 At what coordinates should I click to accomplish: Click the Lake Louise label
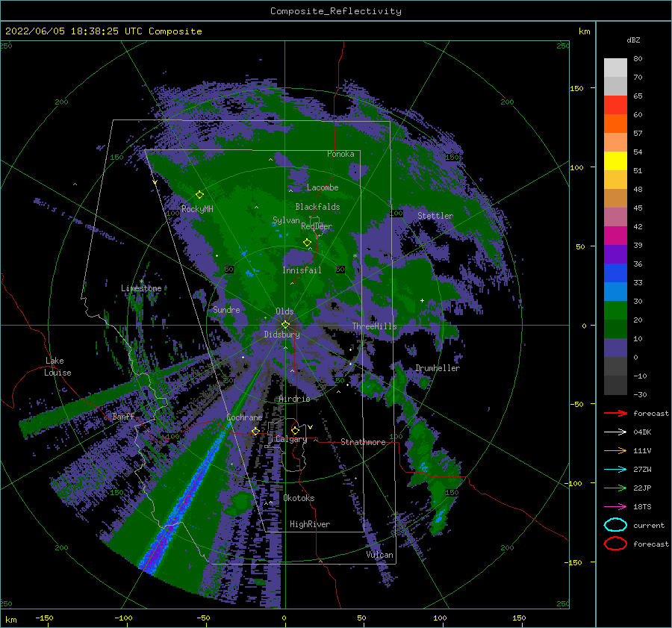pyautogui.click(x=57, y=367)
